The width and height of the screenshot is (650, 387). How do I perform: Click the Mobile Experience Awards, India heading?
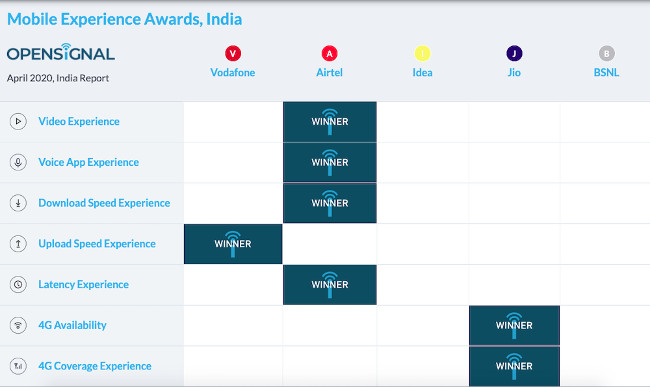tap(124, 19)
